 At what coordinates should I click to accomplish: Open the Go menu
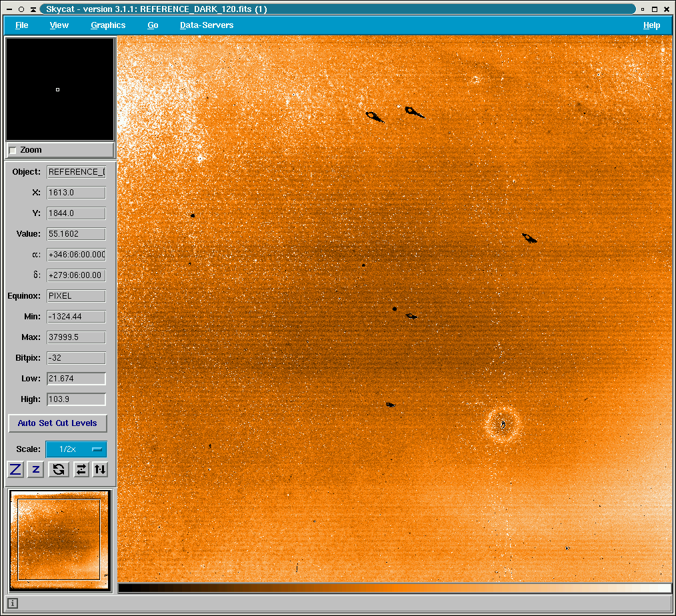153,25
